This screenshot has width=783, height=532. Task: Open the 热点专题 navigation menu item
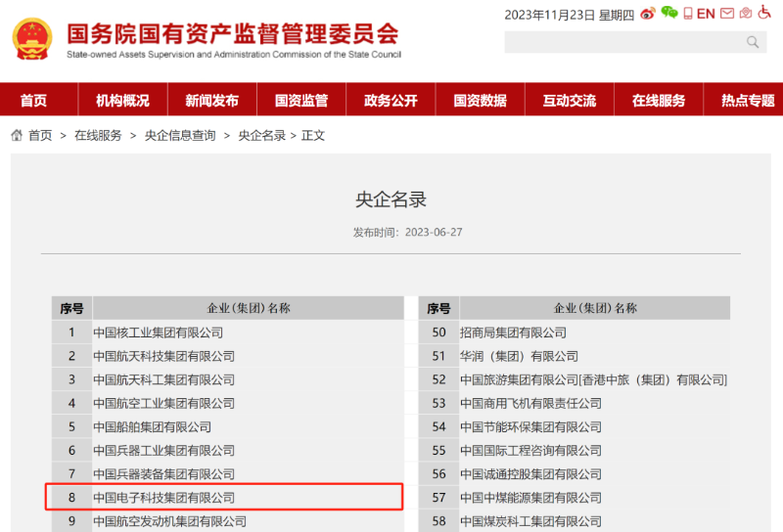click(x=744, y=101)
